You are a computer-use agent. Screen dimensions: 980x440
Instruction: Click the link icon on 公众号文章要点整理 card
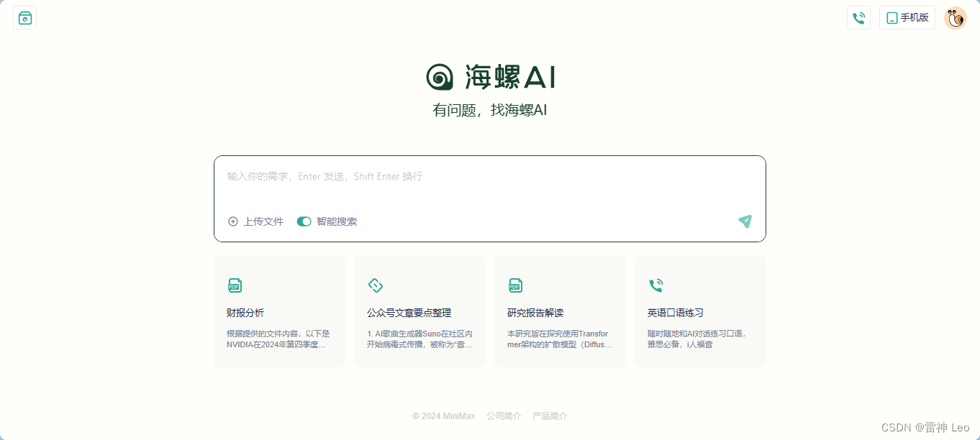tap(375, 285)
